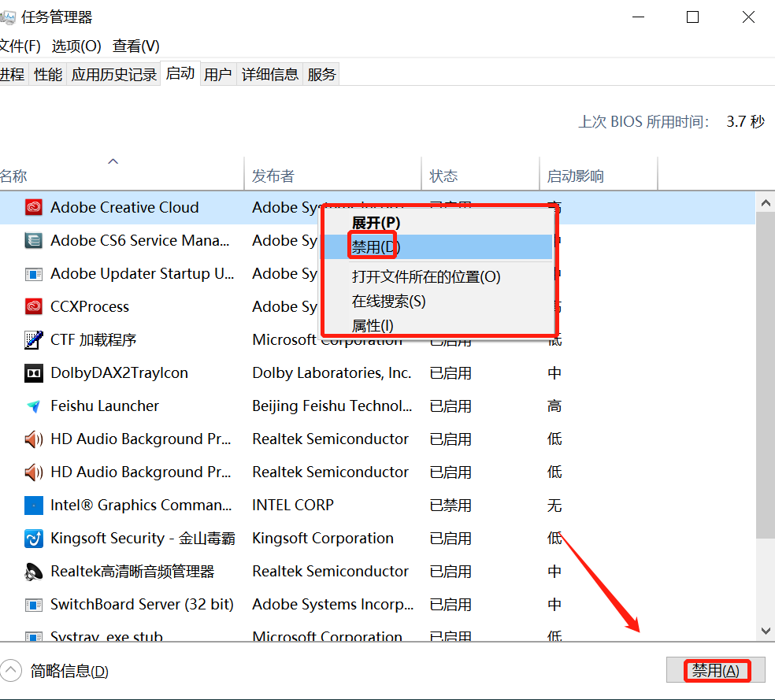Click the CCXProcess red icon
The height and width of the screenshot is (700, 775).
pos(33,307)
